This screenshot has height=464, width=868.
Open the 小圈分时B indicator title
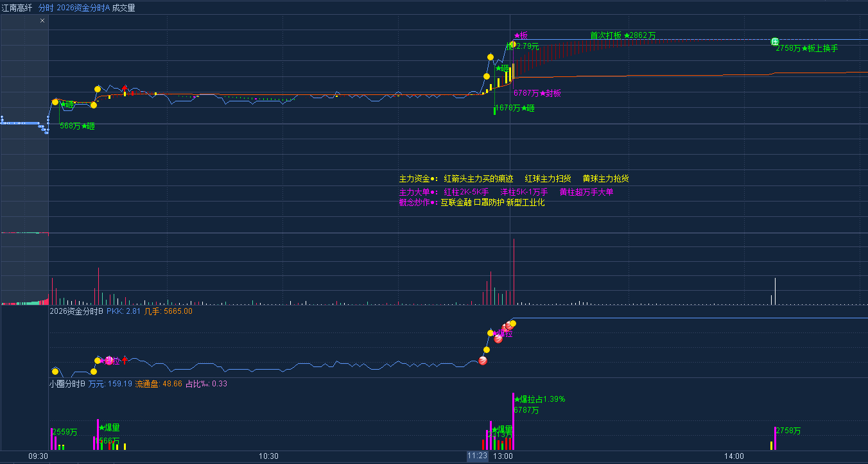(x=67, y=384)
